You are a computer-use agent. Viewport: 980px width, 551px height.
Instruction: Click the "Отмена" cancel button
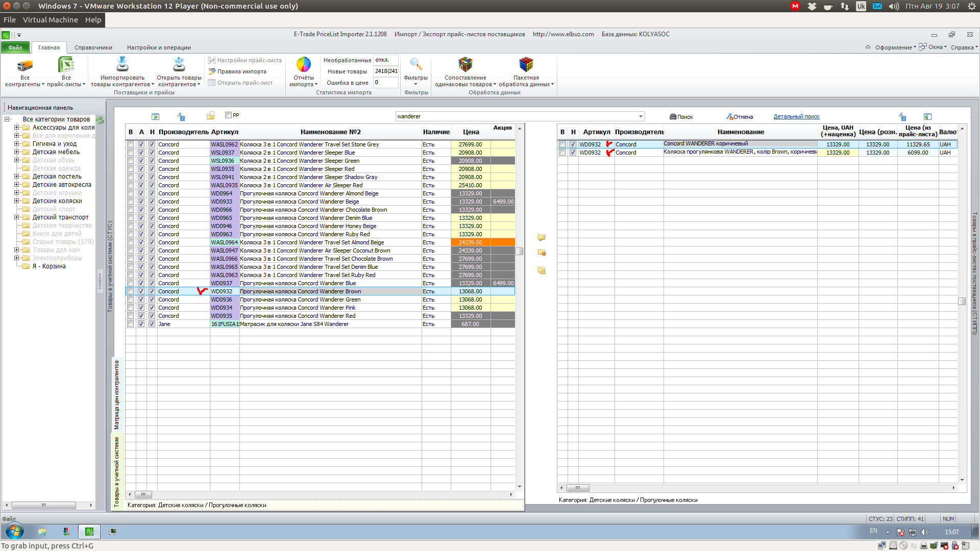[740, 117]
